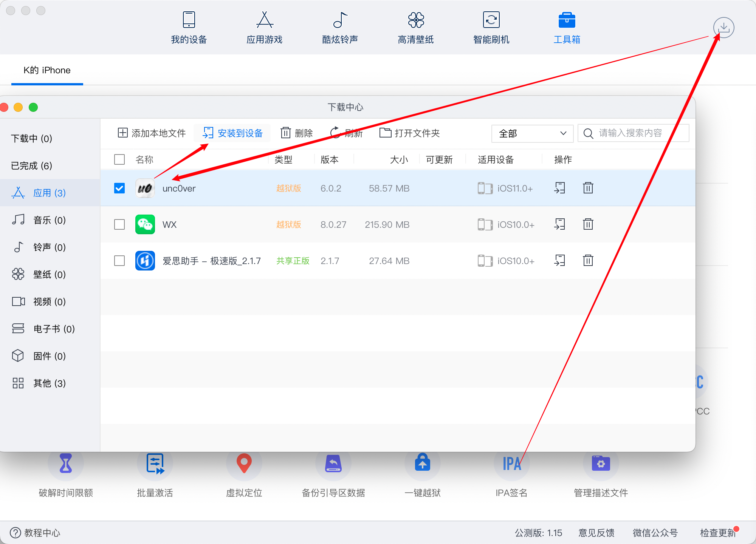Click 刷新 refresh button
Image resolution: width=756 pixels, height=544 pixels.
(x=346, y=133)
